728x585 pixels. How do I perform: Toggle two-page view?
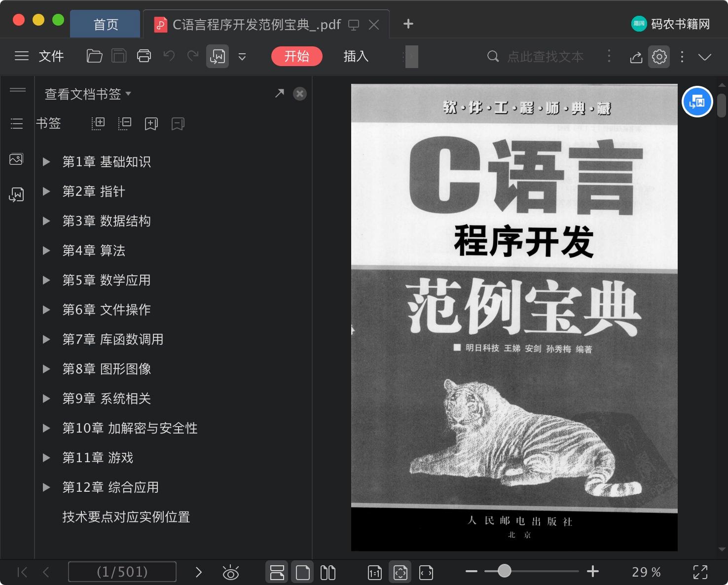coord(328,572)
